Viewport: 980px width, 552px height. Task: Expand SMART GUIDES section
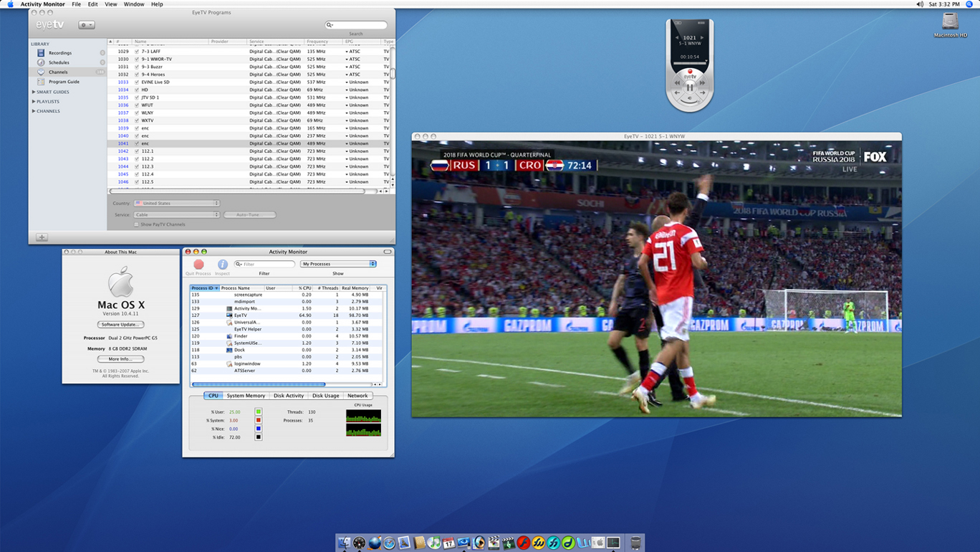click(34, 92)
